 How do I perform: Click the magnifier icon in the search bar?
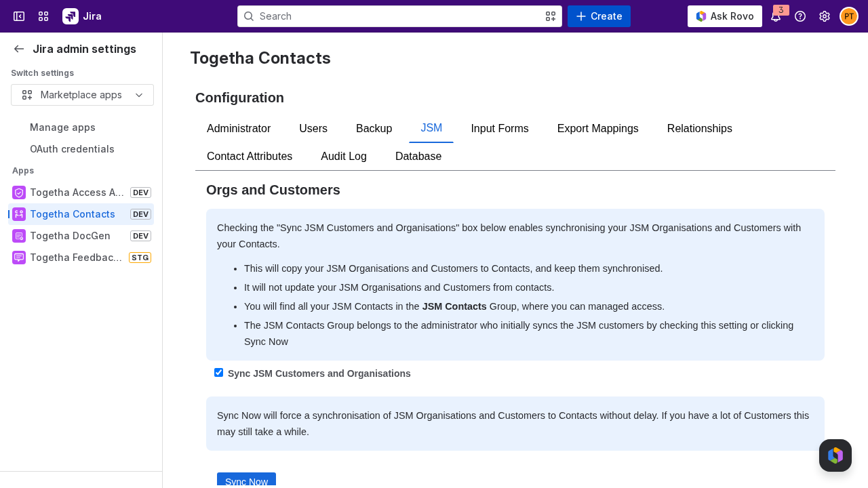pyautogui.click(x=249, y=16)
